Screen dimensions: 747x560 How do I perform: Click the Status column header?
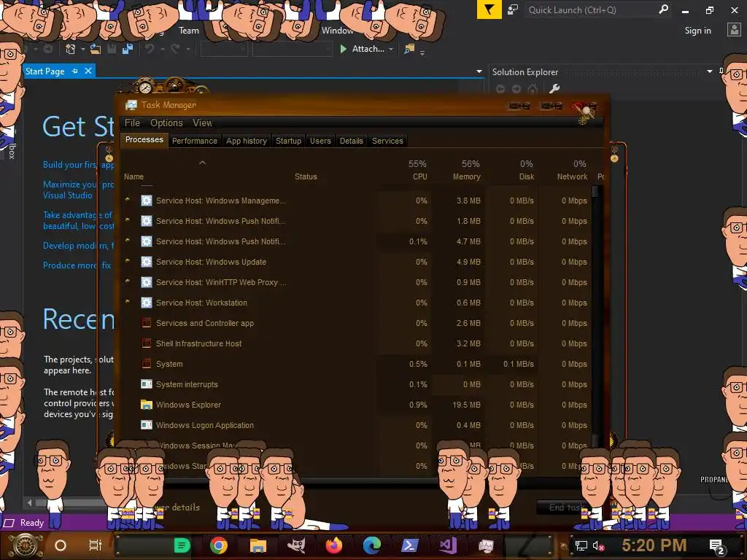click(x=306, y=176)
